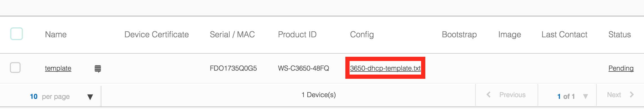Image resolution: width=644 pixels, height=109 pixels.
Task: Click the Config column header
Action: pyautogui.click(x=362, y=34)
